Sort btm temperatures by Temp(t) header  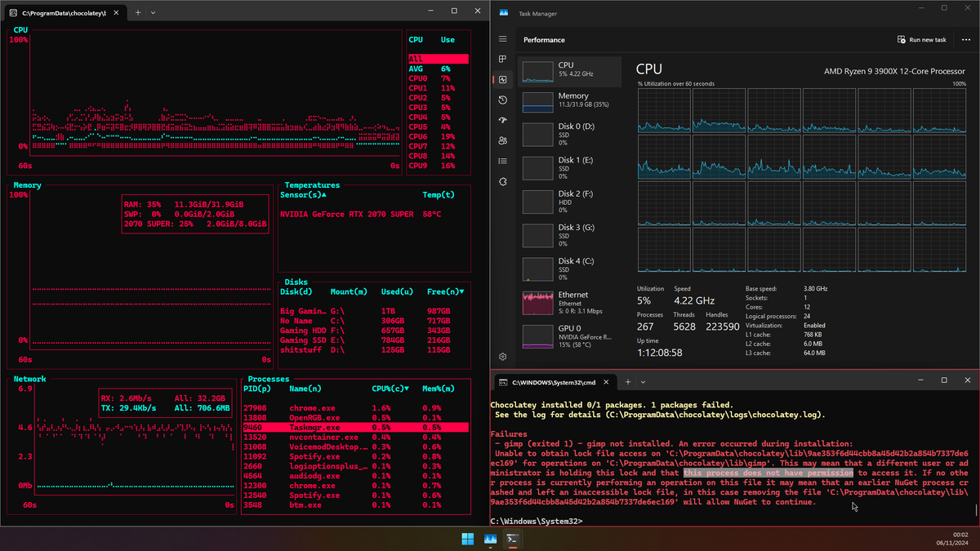(x=439, y=195)
